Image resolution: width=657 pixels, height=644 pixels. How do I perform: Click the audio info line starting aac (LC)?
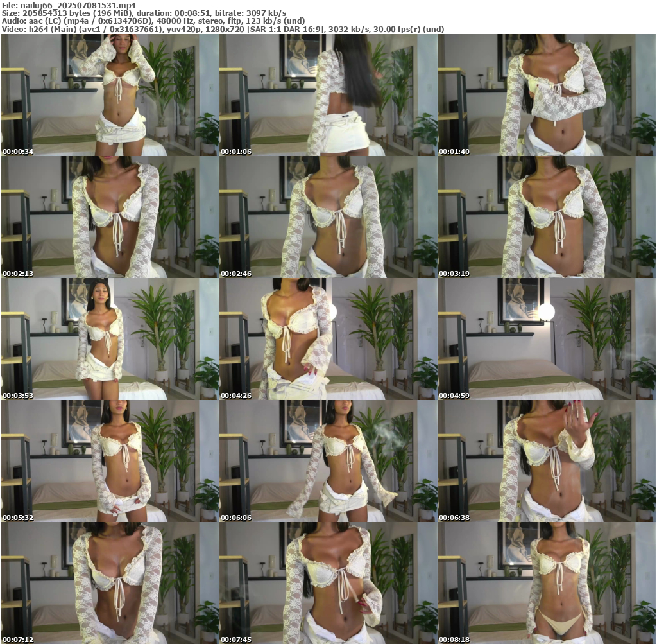point(166,21)
